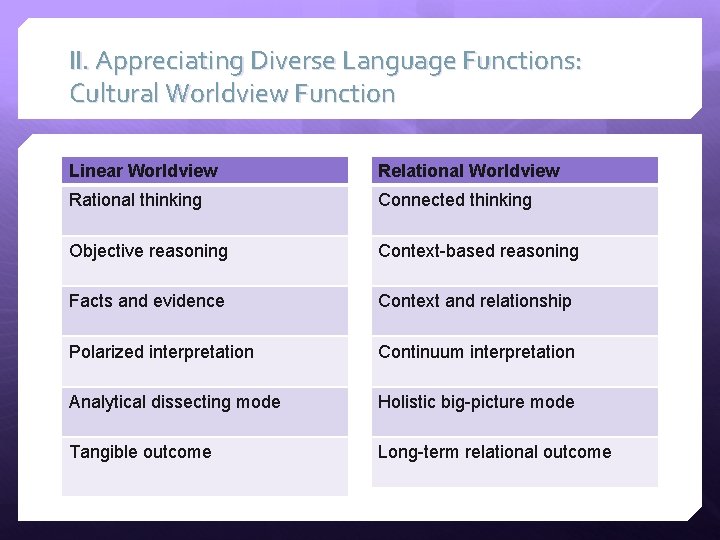Click 'Polarized interpretation' text

click(x=161, y=352)
